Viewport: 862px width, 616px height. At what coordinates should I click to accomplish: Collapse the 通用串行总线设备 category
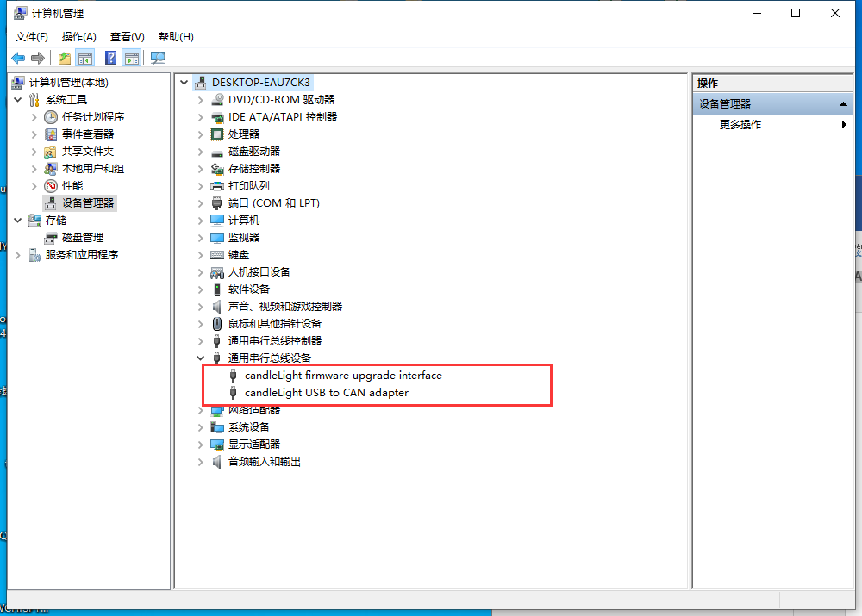[x=201, y=358]
